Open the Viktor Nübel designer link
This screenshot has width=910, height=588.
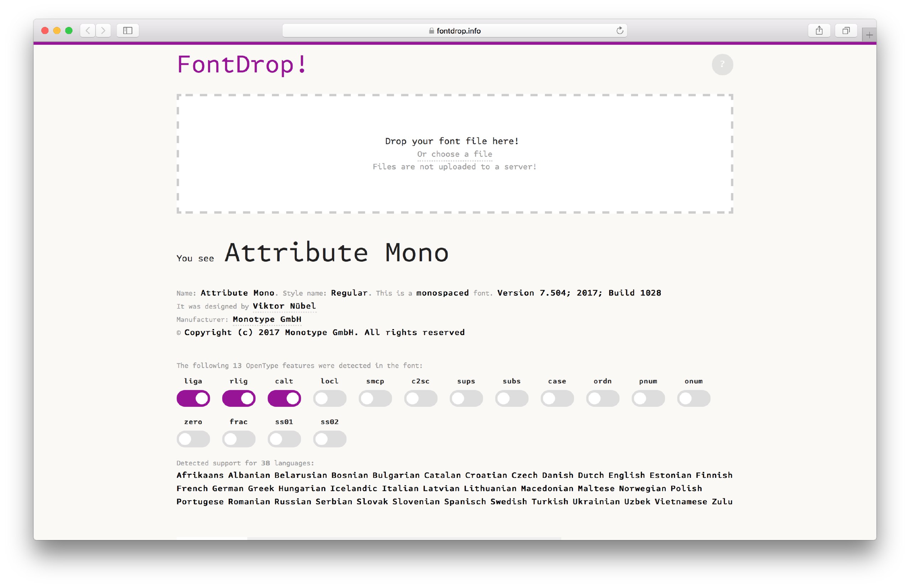coord(284,306)
